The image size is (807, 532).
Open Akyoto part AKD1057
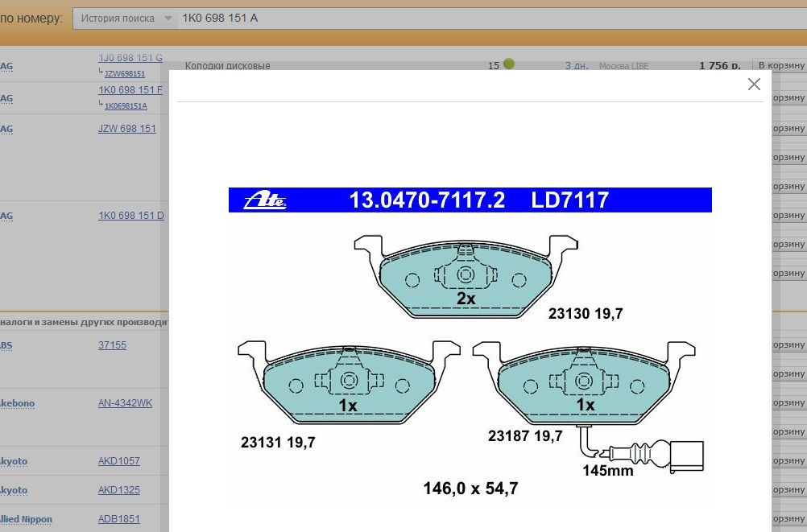[x=119, y=461]
